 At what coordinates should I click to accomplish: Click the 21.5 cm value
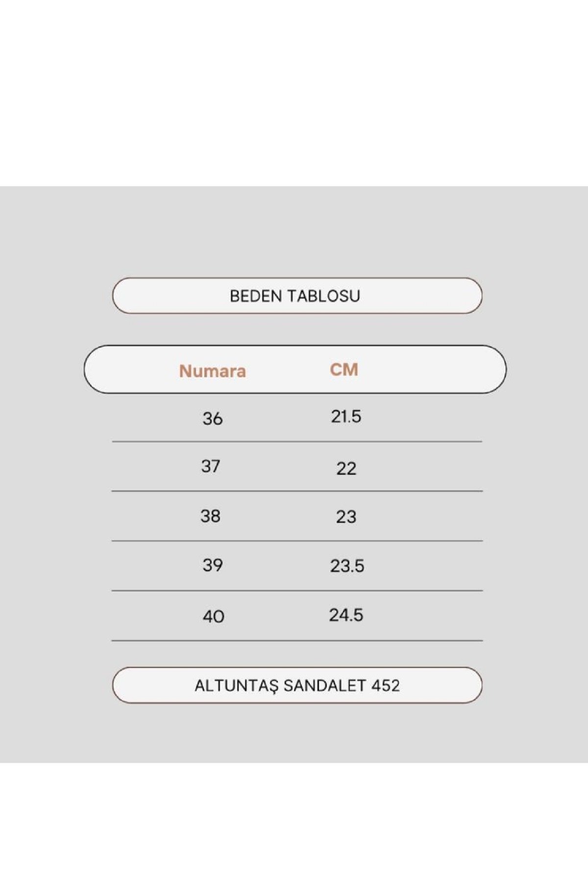pos(346,416)
